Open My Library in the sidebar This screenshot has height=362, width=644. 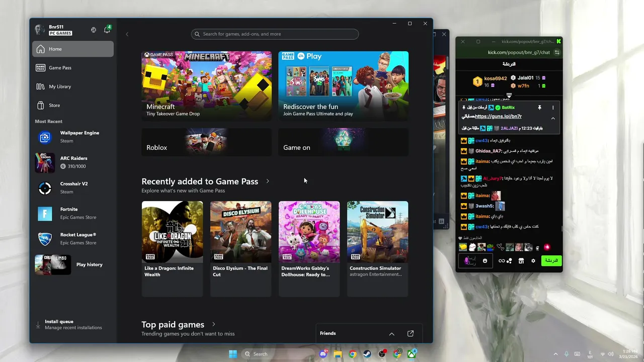(73, 86)
